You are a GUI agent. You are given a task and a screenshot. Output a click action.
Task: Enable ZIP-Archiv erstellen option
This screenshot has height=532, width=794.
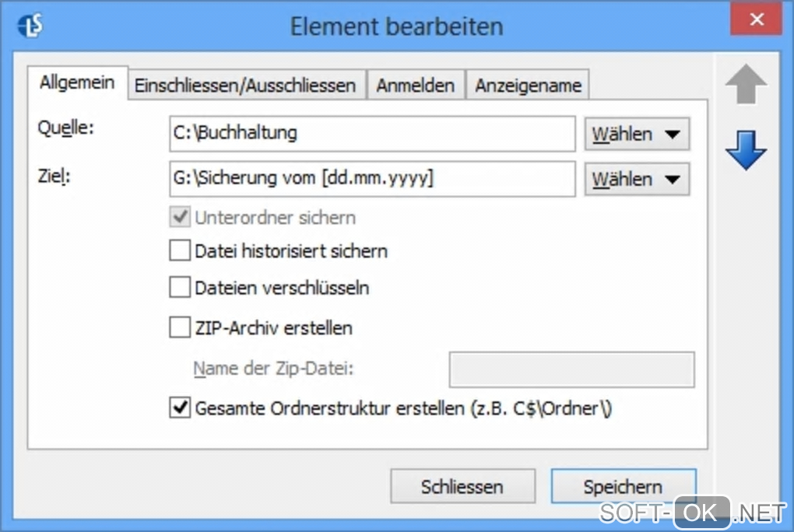[x=180, y=327]
